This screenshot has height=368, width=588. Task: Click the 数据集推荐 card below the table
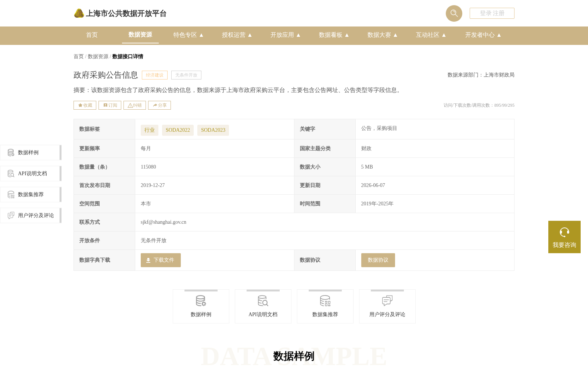coord(325,306)
